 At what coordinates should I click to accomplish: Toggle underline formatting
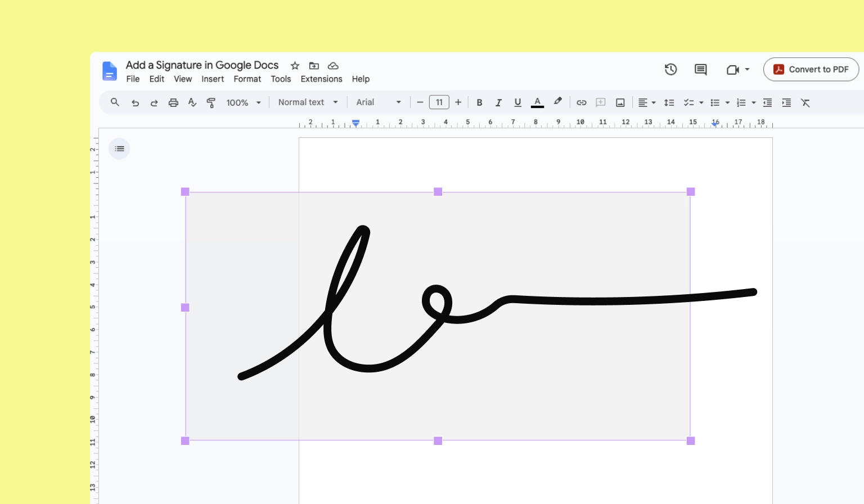(517, 102)
